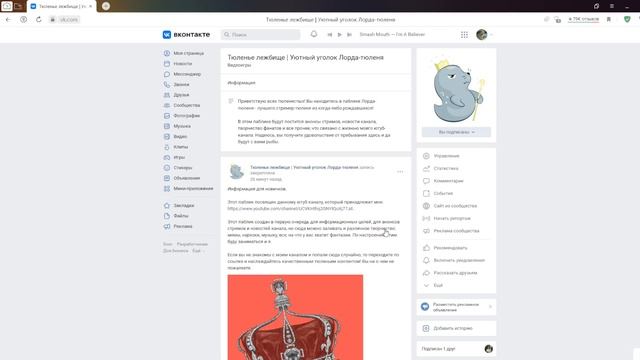
Task: Reload the page with refresh icon
Action: pyautogui.click(x=38, y=20)
